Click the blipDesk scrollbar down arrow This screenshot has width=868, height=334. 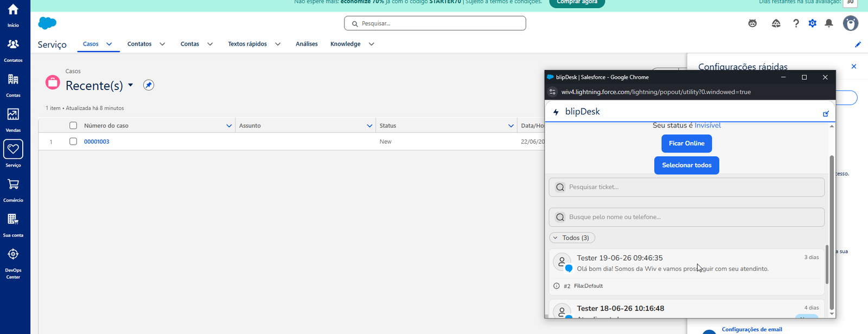pos(832,314)
